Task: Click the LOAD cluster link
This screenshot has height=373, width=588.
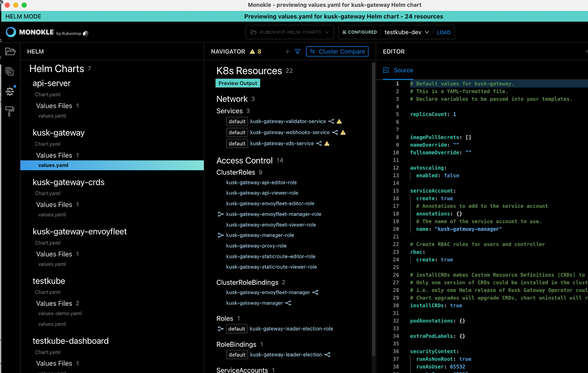Action: click(x=444, y=32)
